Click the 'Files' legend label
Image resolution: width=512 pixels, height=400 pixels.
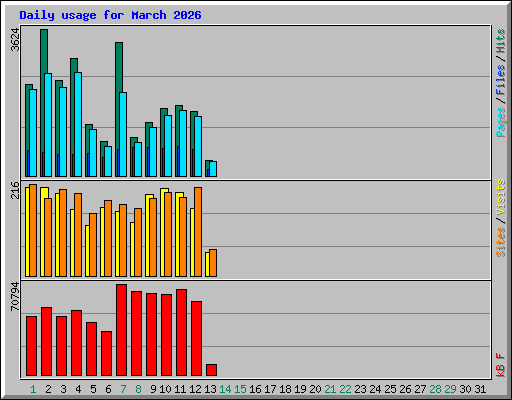[x=500, y=80]
